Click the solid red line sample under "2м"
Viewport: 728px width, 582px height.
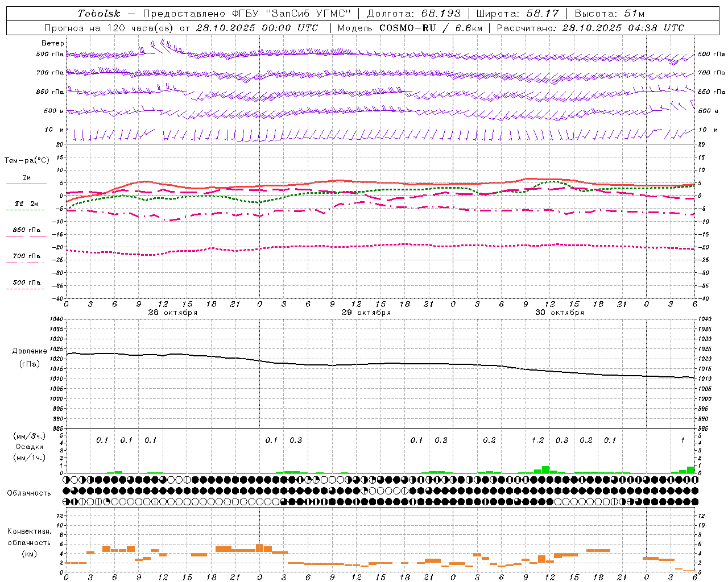[26, 184]
